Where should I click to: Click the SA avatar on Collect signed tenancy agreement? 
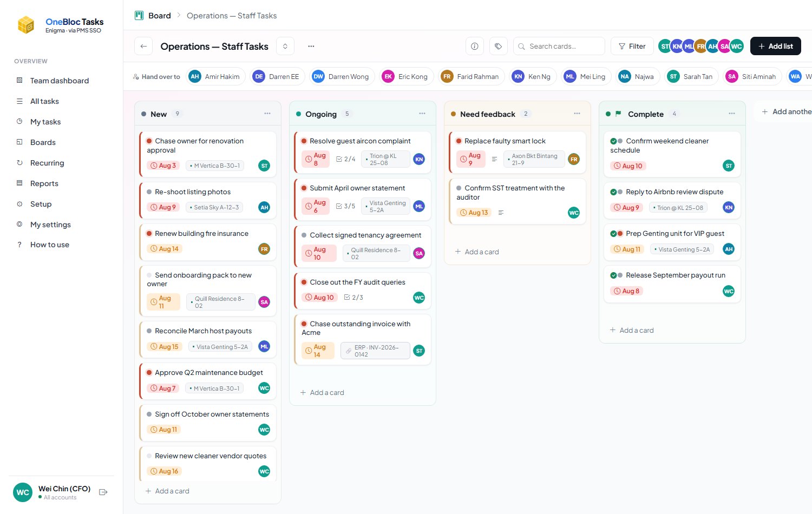point(419,253)
